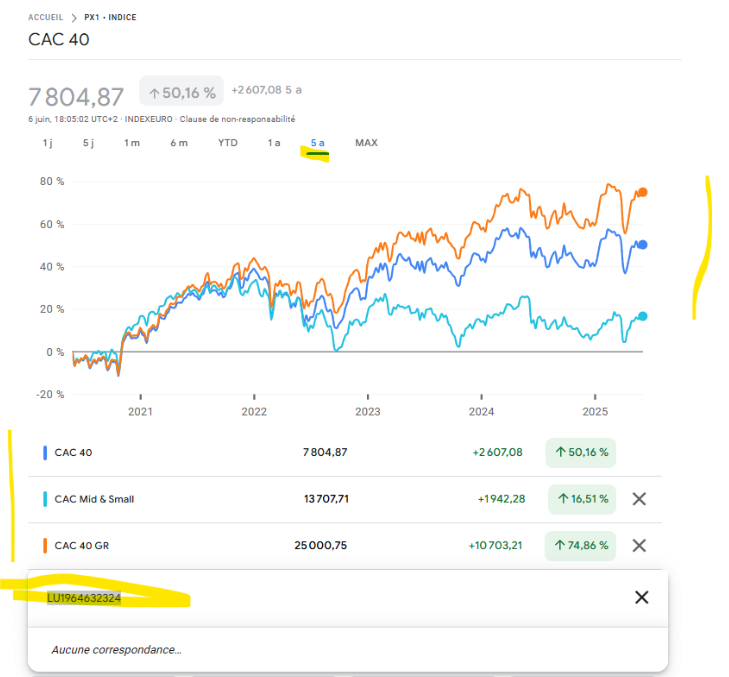Click the orange endpoint dot on chart

tap(643, 192)
